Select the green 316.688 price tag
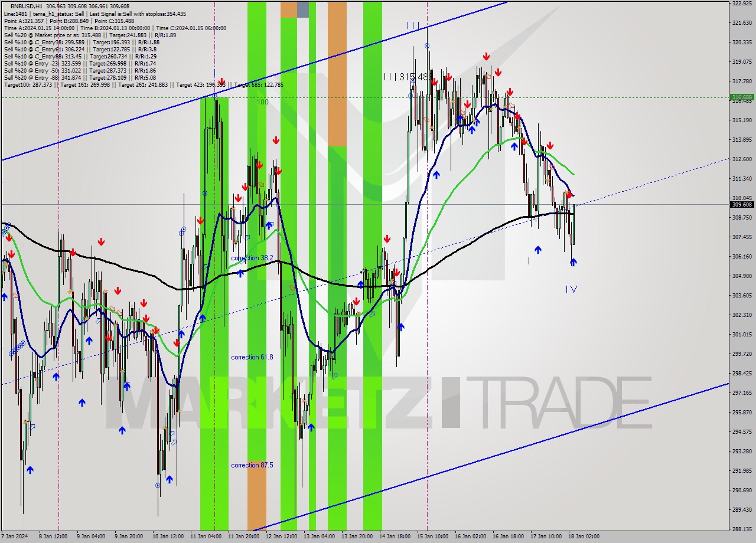756x543 pixels. [x=742, y=97]
